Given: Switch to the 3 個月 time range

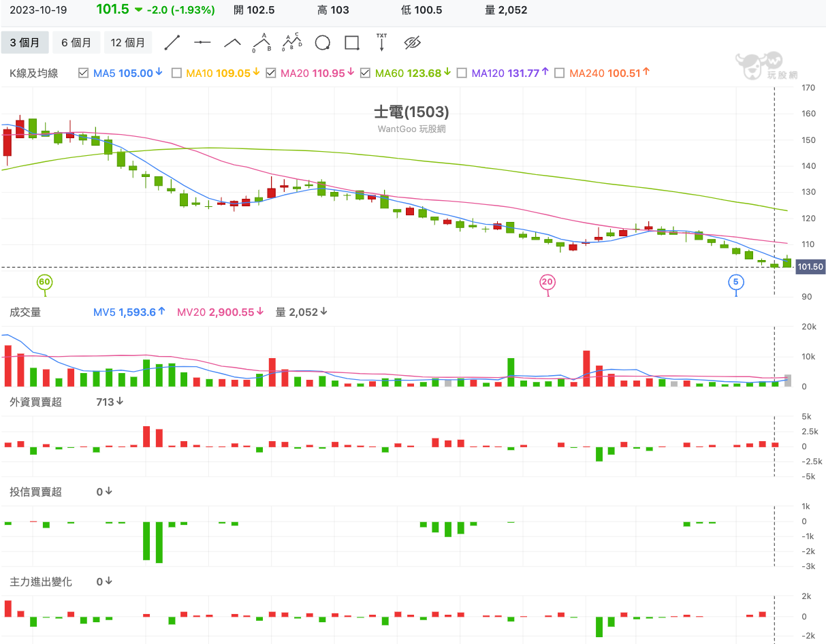Looking at the screenshot, I should (25, 43).
